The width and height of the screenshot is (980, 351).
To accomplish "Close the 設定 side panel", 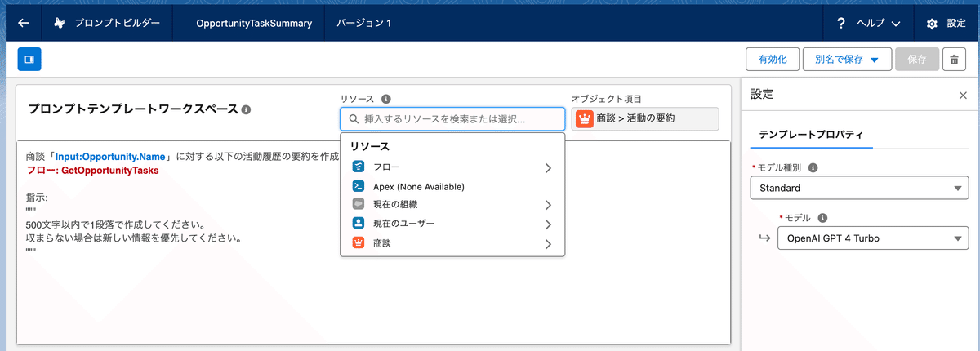I will pyautogui.click(x=963, y=95).
